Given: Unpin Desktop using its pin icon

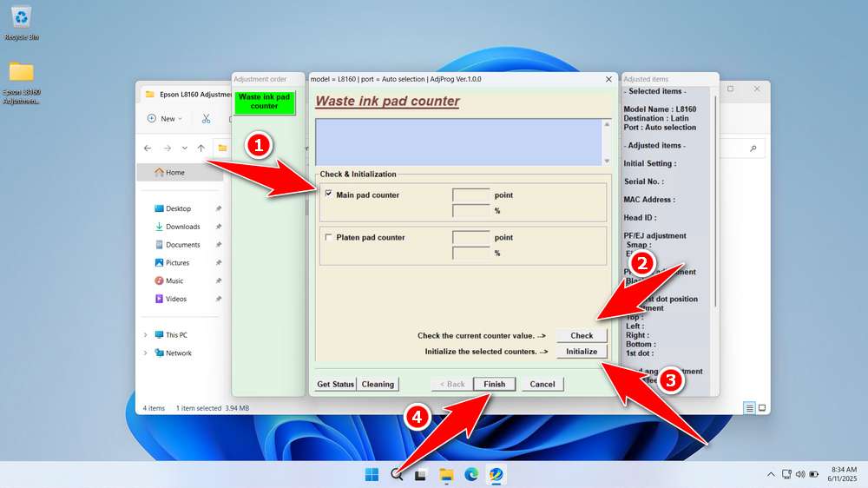Looking at the screenshot, I should point(219,208).
